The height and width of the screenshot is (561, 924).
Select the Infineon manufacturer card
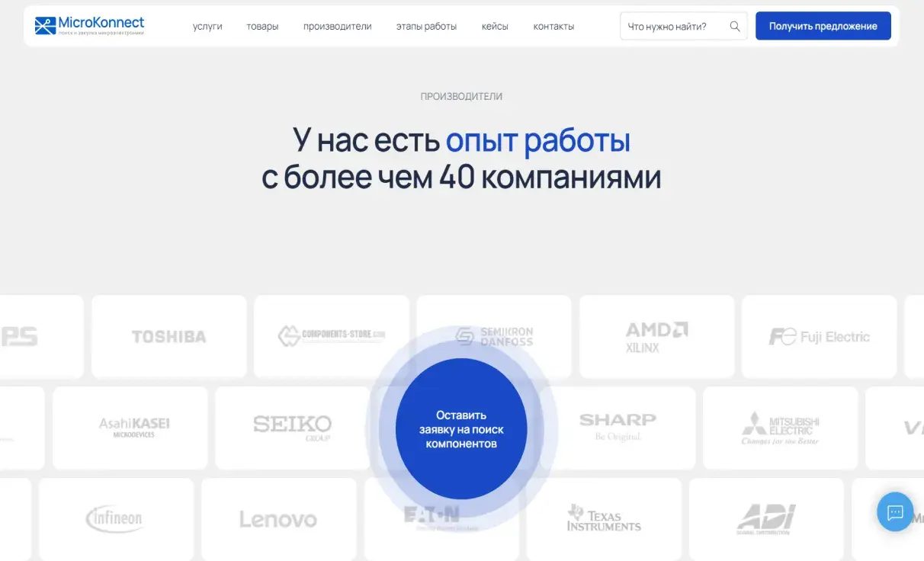click(x=116, y=519)
